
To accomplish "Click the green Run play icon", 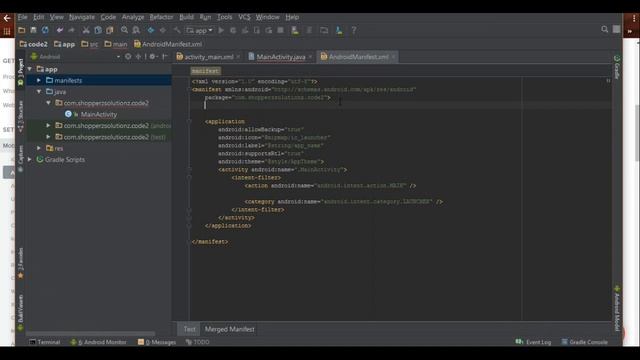I will (221, 30).
